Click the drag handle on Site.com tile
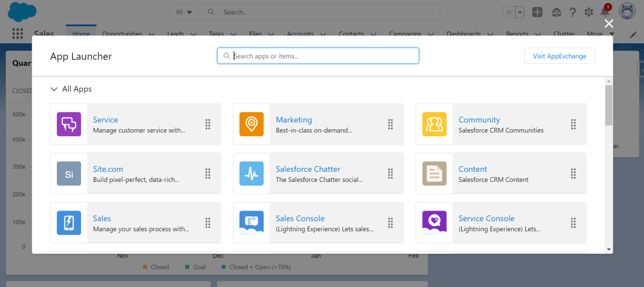 click(208, 173)
